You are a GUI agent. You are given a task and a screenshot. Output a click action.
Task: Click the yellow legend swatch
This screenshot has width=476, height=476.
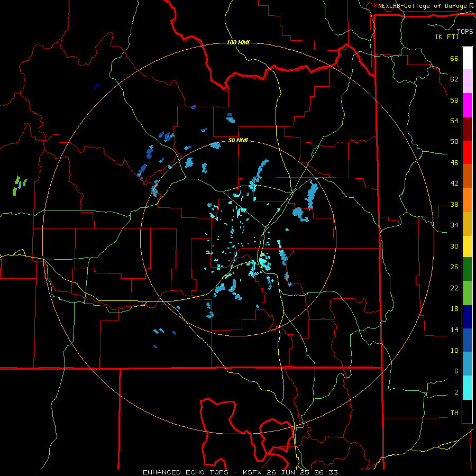click(x=467, y=246)
